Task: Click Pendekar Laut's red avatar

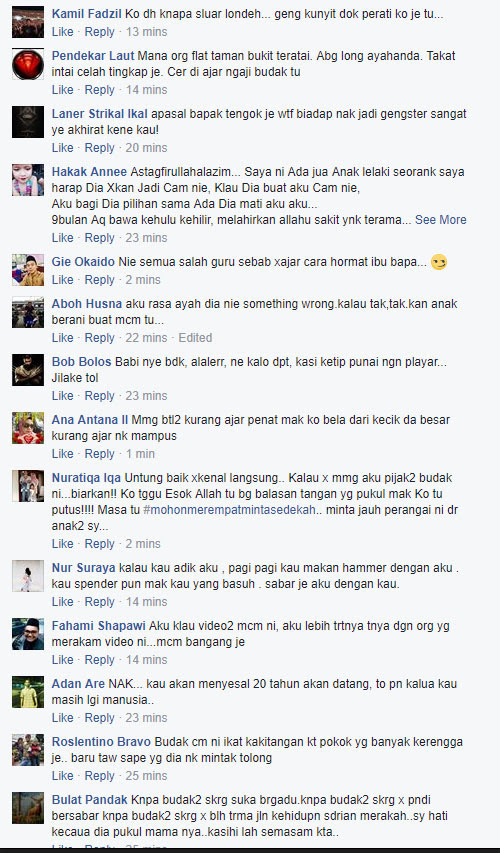Action: pyautogui.click(x=28, y=64)
